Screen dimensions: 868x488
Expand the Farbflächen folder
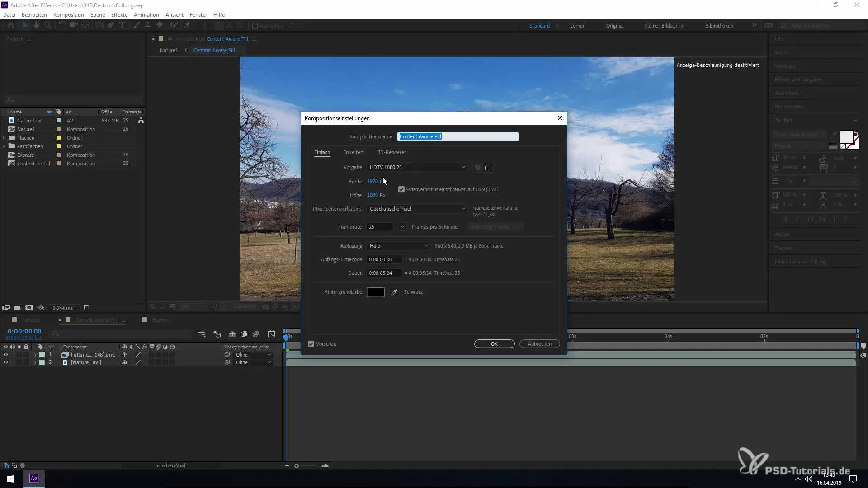click(4, 146)
